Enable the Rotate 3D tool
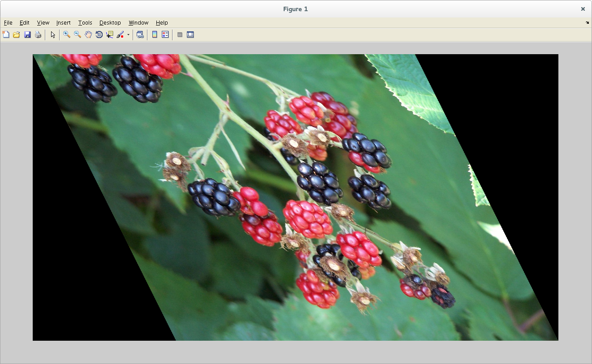The height and width of the screenshot is (364, 592). [99, 34]
